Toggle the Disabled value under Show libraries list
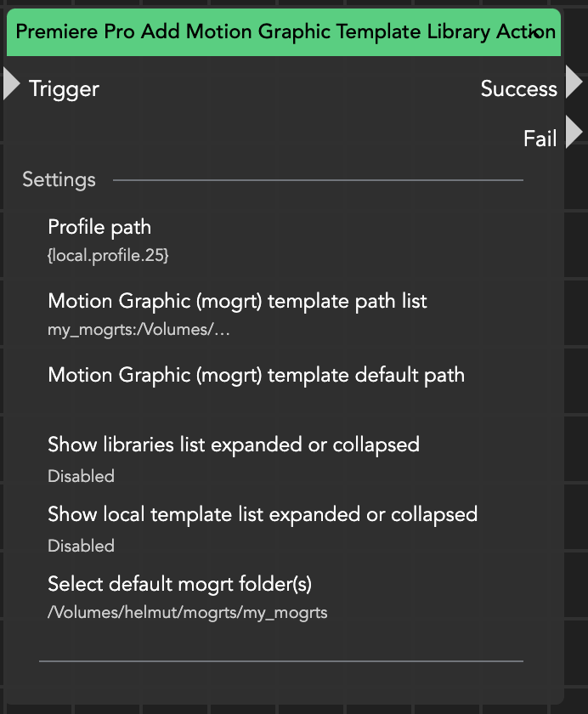The width and height of the screenshot is (588, 714). coord(81,476)
